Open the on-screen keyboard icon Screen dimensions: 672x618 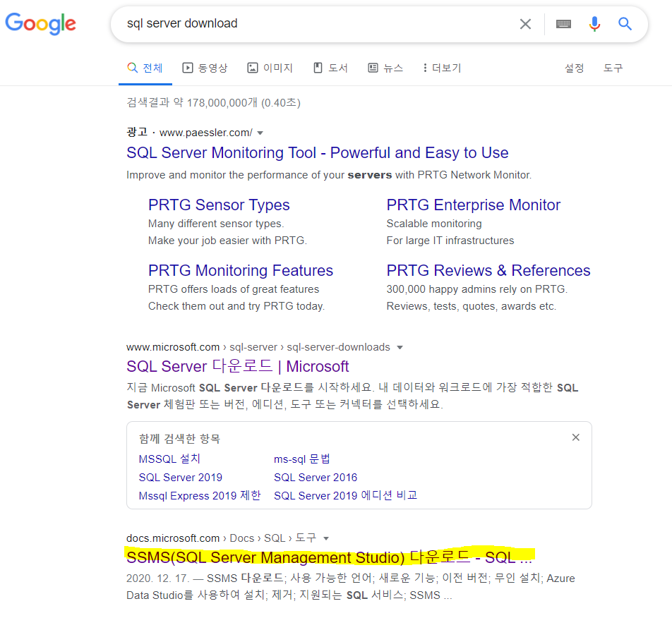click(x=563, y=24)
